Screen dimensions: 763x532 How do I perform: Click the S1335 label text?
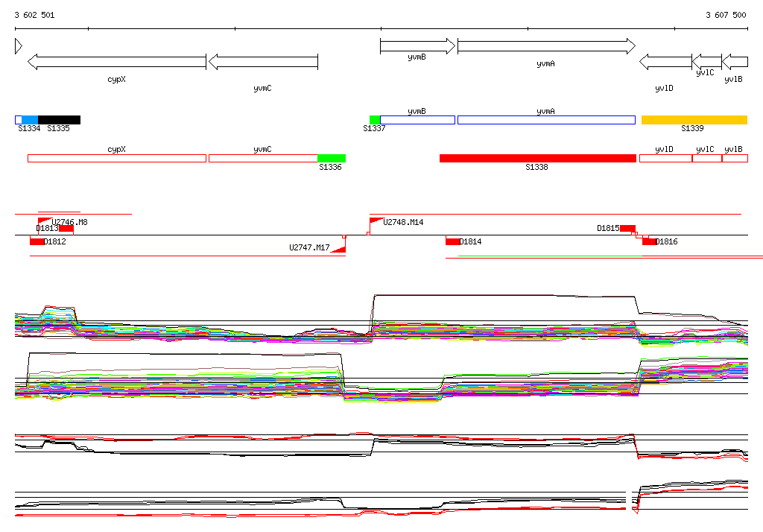[58, 128]
